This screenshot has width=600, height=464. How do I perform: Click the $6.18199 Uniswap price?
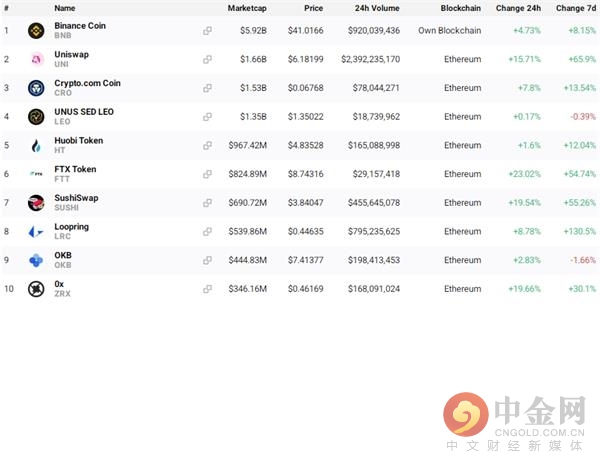coord(305,59)
